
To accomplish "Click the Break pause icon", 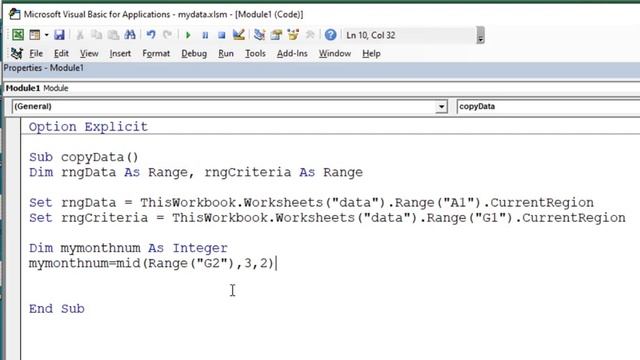I will pyautogui.click(x=205, y=35).
